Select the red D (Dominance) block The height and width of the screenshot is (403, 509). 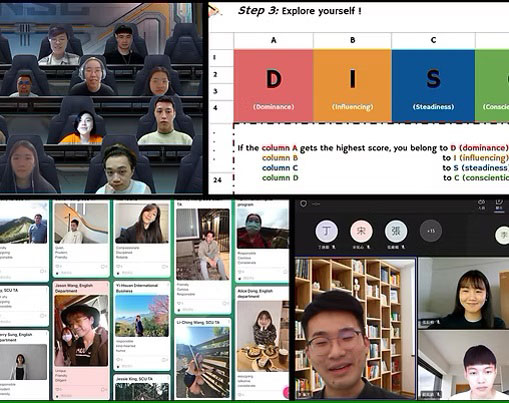tap(273, 85)
